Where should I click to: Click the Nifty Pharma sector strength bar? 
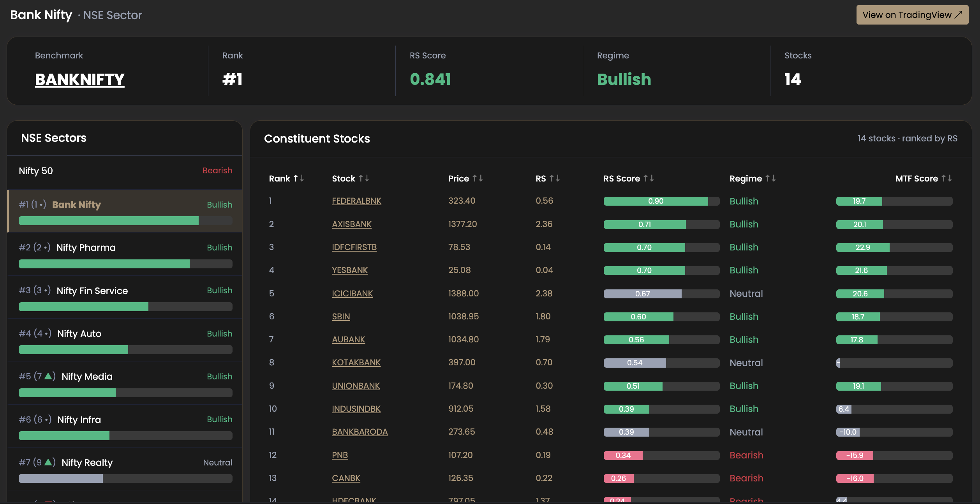(x=125, y=264)
